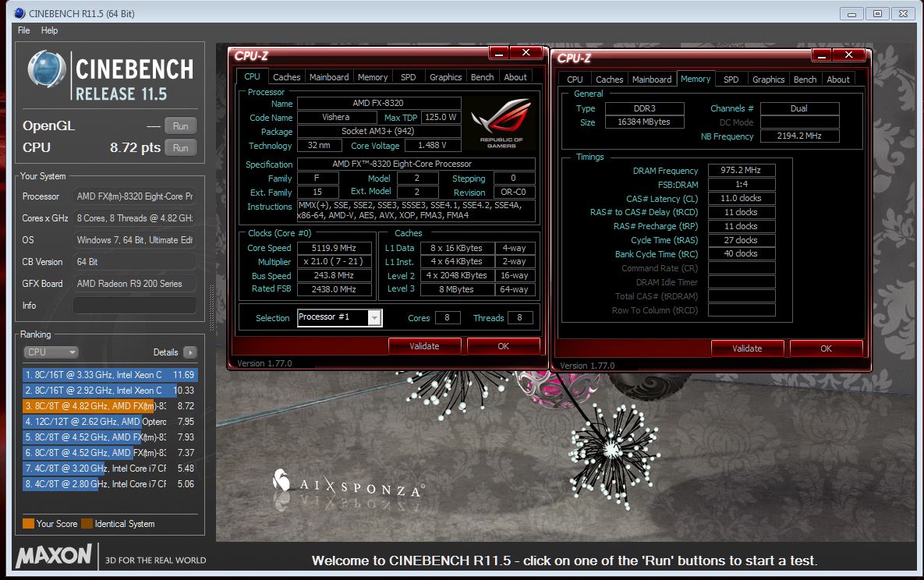This screenshot has width=924, height=580.
Task: Click the Bus Speed value 243.8 MHz
Action: [x=335, y=276]
